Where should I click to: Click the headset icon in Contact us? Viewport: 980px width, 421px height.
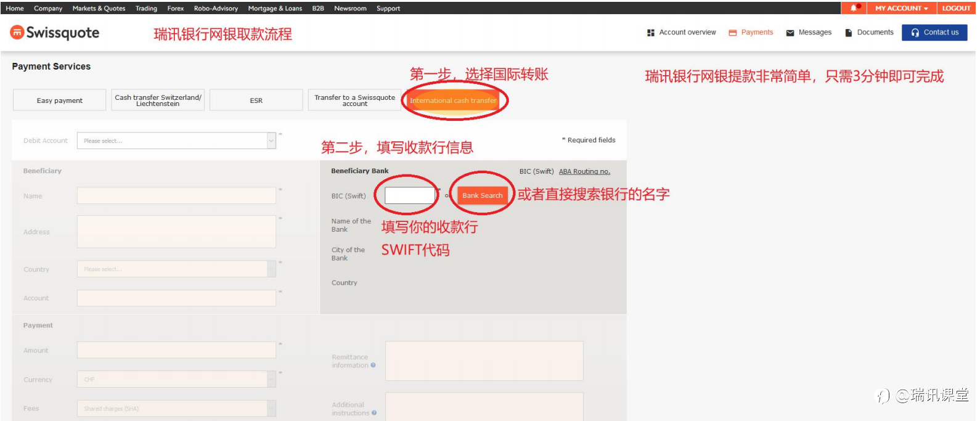point(915,33)
